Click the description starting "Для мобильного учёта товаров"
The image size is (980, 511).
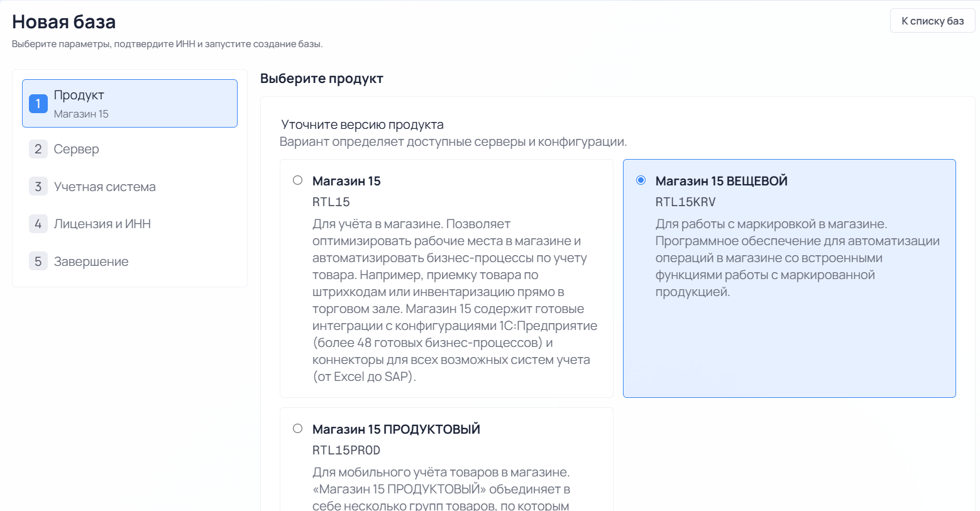click(441, 488)
